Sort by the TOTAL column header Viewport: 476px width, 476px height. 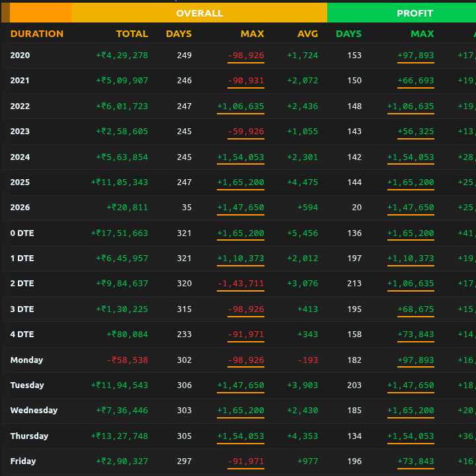(132, 34)
